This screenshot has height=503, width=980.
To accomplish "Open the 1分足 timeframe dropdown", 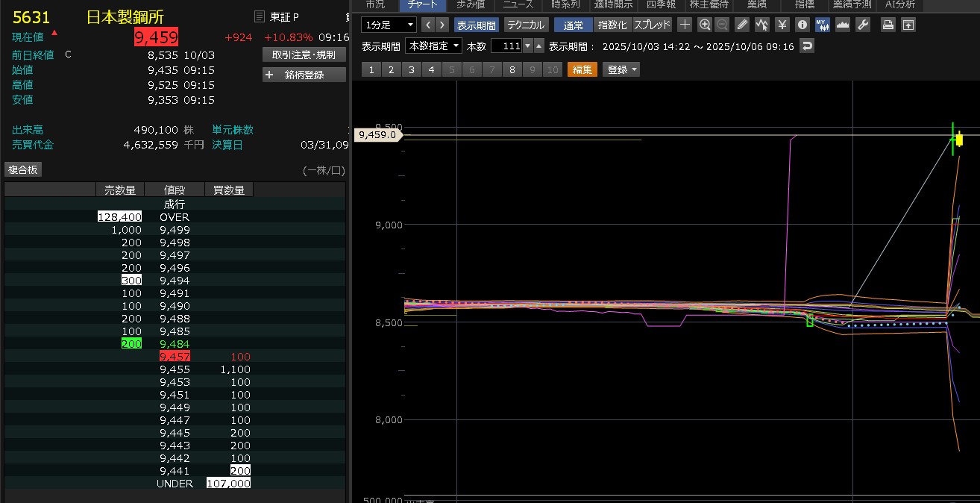I will [389, 25].
